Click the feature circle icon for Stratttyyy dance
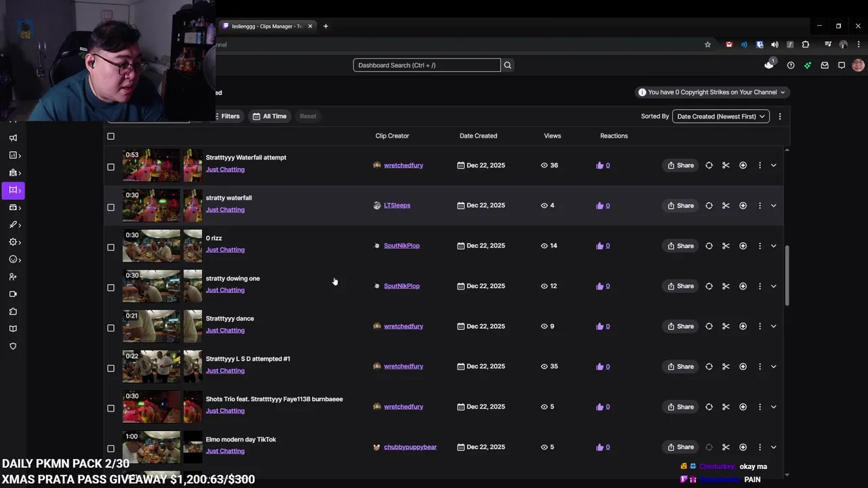 (709, 326)
